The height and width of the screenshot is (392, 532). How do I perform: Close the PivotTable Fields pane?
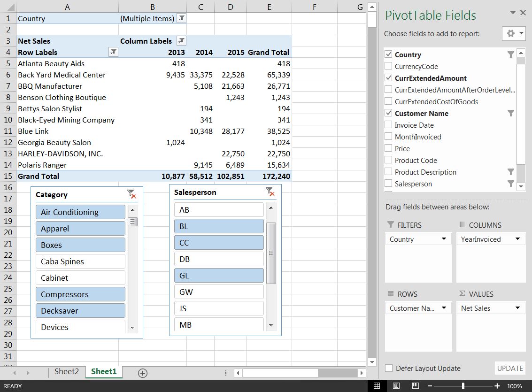pyautogui.click(x=523, y=13)
